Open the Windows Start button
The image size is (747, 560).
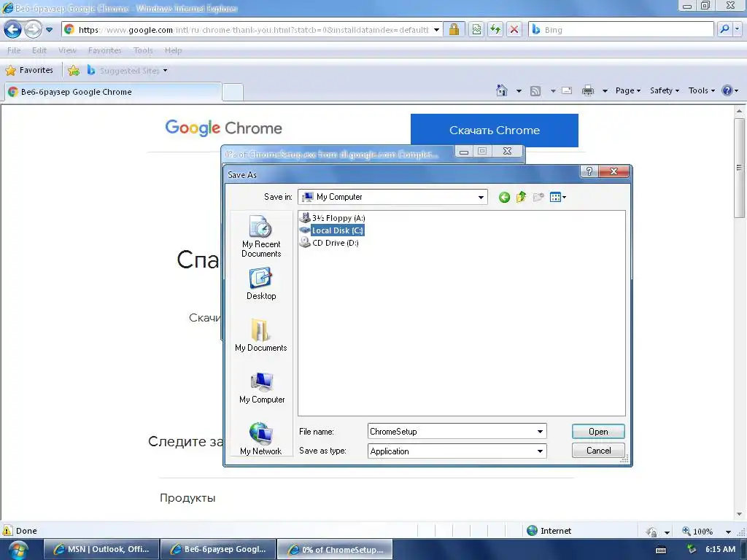pyautogui.click(x=18, y=550)
